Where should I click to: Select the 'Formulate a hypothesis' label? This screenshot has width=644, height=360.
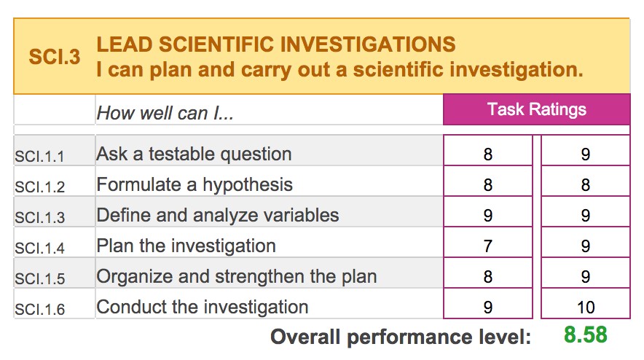195,184
